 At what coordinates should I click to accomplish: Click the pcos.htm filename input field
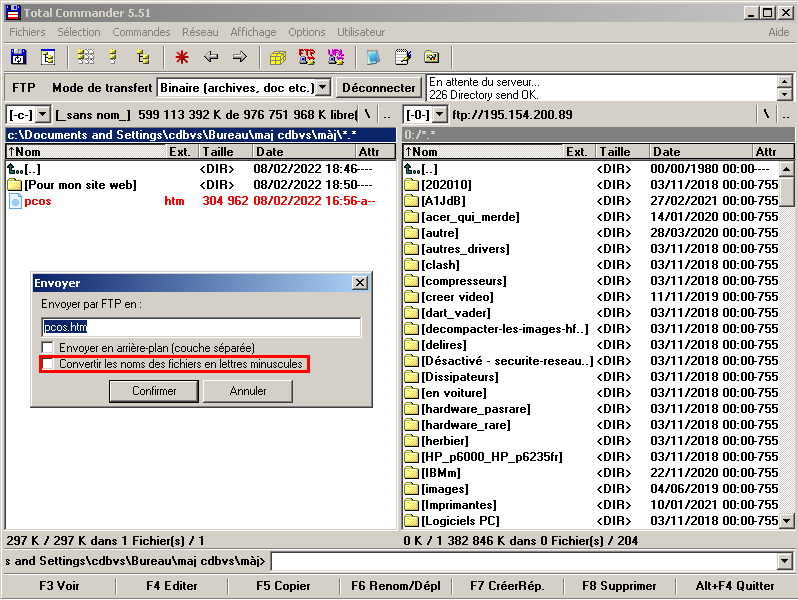(200, 327)
